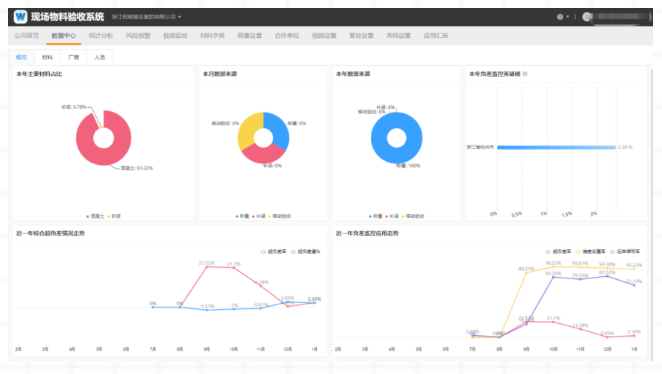Toggle 补录 legend under 本年数据来源 chart
This screenshot has height=374, width=662.
pyautogui.click(x=392, y=216)
